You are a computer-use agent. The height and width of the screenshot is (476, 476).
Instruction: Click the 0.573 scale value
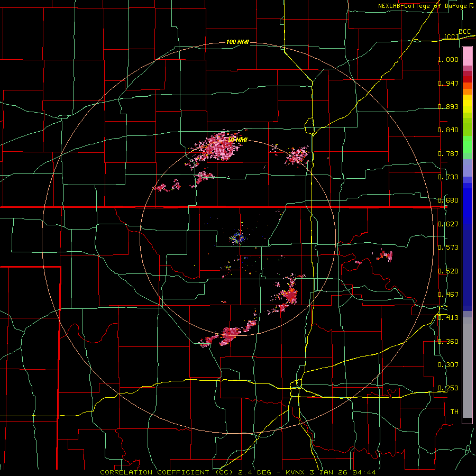click(x=448, y=248)
